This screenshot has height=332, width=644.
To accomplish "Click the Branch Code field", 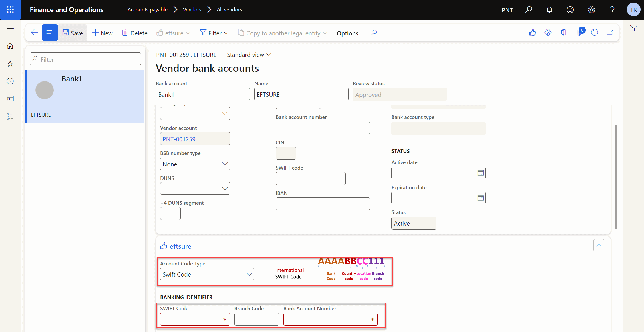I will pyautogui.click(x=257, y=319).
